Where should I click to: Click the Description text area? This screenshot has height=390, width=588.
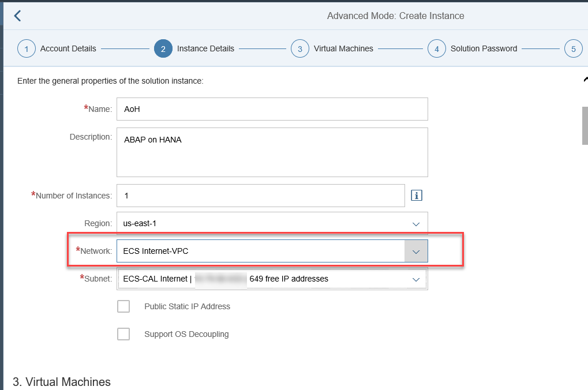tap(272, 152)
